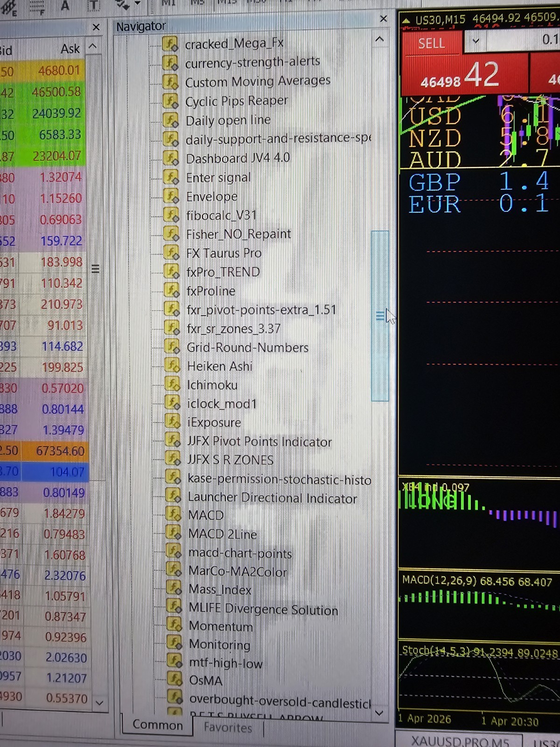The width and height of the screenshot is (560, 747).
Task: Select JJFX S R ZONES entry
Action: (231, 460)
